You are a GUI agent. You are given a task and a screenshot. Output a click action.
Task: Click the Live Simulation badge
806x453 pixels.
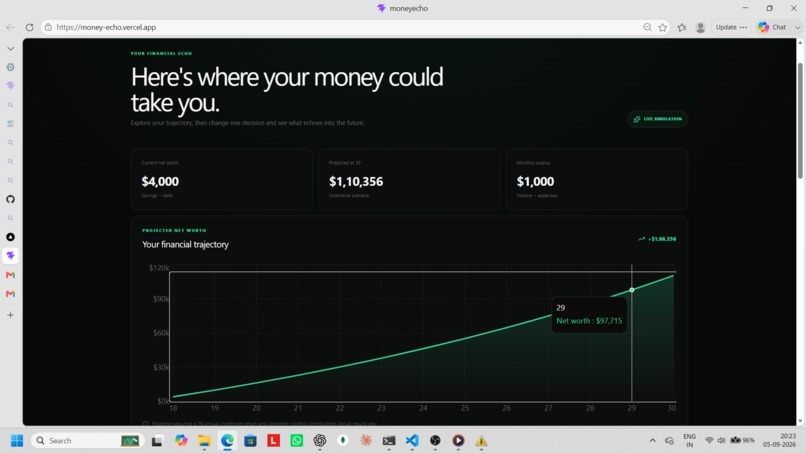pos(657,119)
